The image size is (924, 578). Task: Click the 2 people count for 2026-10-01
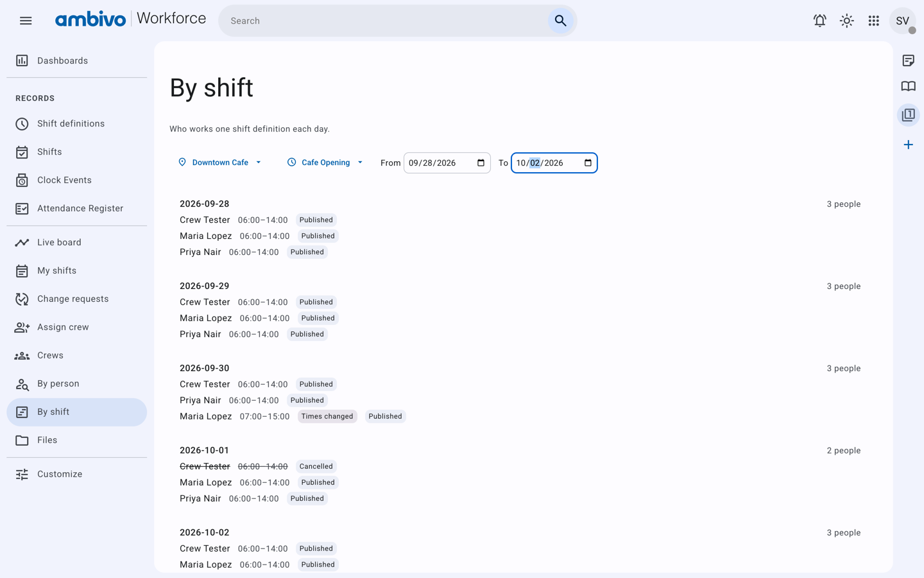[843, 450]
